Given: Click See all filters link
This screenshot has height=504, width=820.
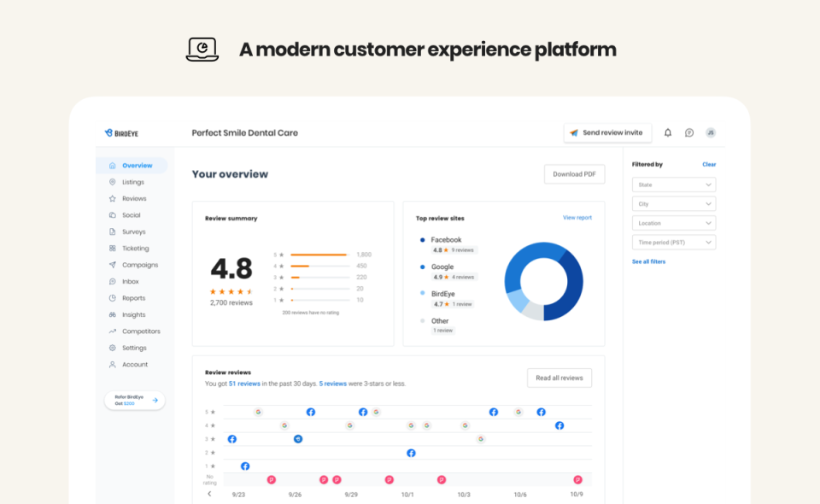Looking at the screenshot, I should coord(648,261).
